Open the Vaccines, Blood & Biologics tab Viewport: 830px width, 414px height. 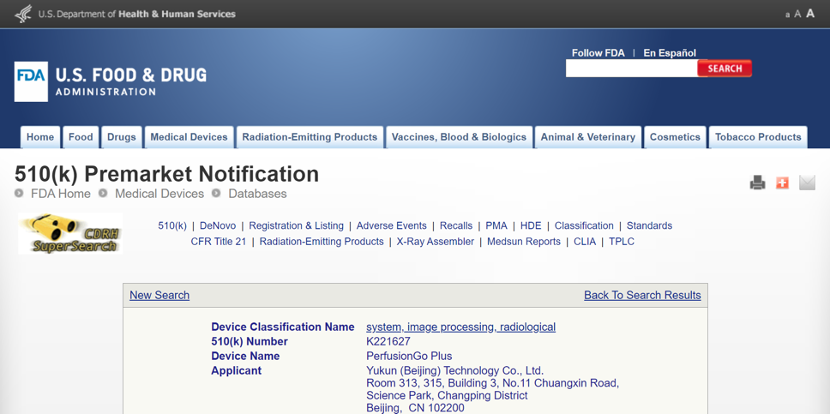coord(459,137)
